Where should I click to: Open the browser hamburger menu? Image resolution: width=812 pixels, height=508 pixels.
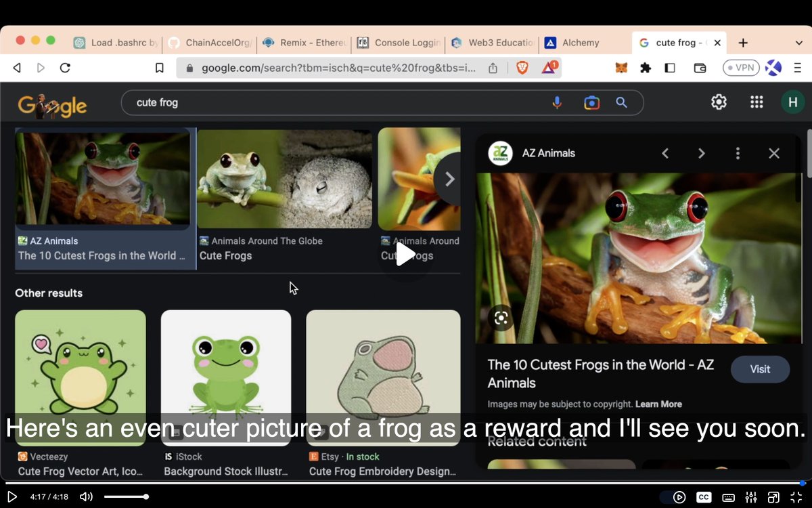[798, 68]
